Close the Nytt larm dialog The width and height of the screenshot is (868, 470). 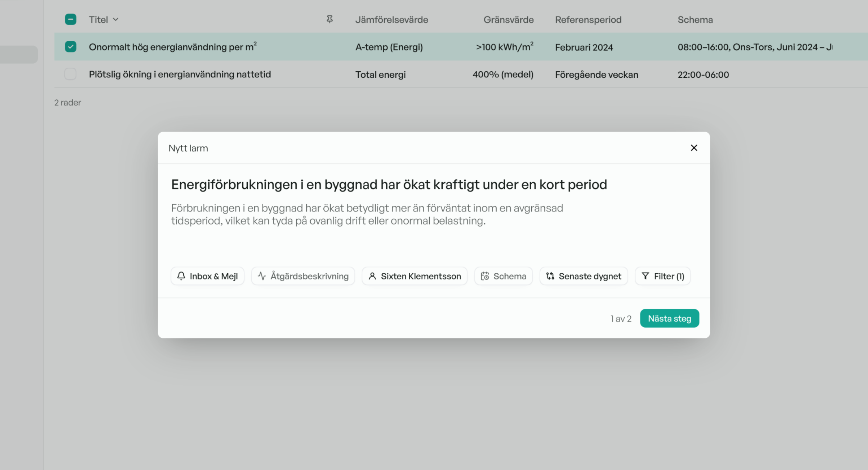[x=694, y=148]
